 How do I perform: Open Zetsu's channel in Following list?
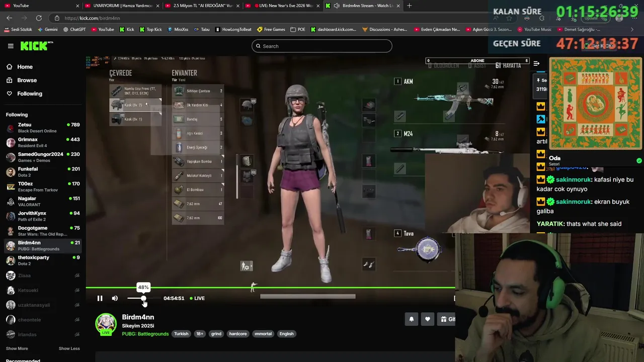pos(43,128)
